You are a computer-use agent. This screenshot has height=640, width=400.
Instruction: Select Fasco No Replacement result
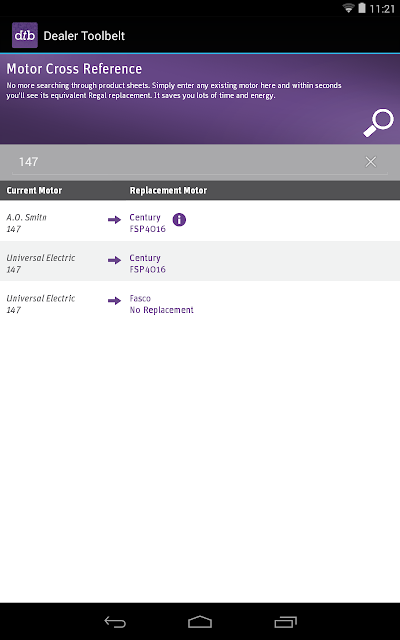coord(161,304)
